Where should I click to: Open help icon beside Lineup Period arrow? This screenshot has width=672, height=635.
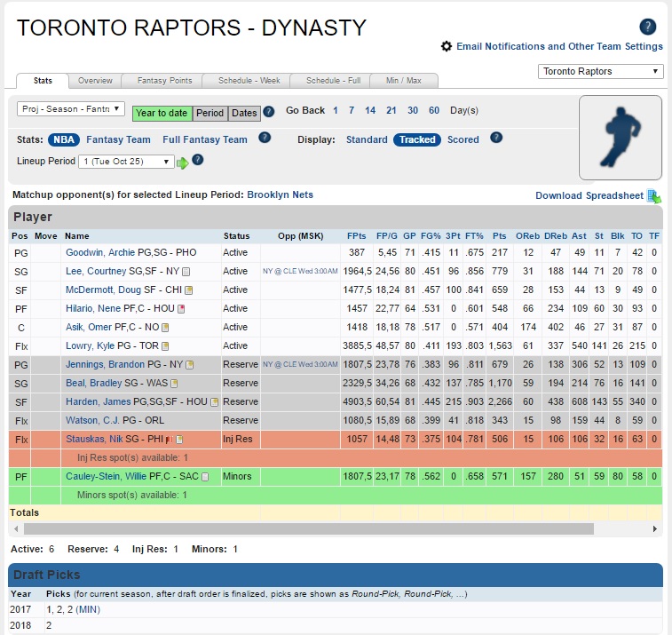click(198, 160)
